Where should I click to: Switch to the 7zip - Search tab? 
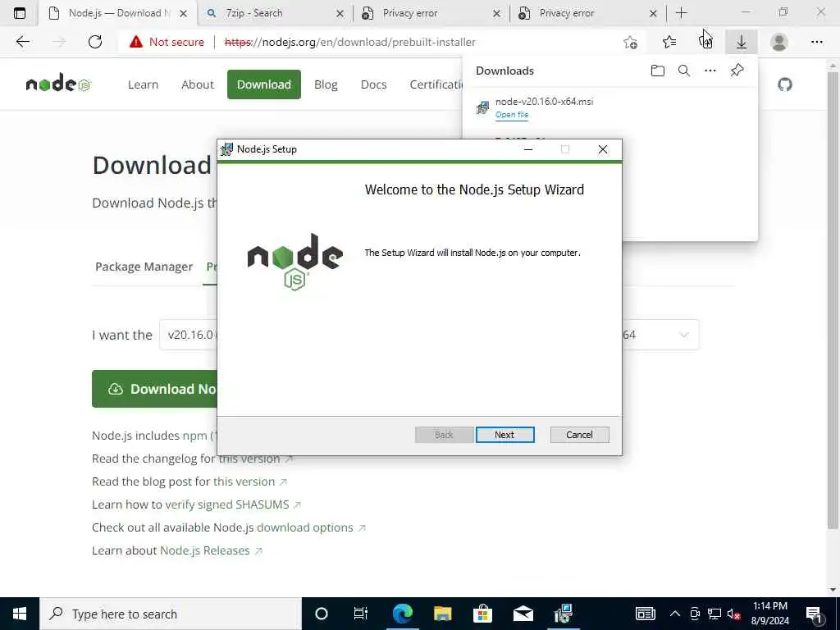[x=275, y=13]
